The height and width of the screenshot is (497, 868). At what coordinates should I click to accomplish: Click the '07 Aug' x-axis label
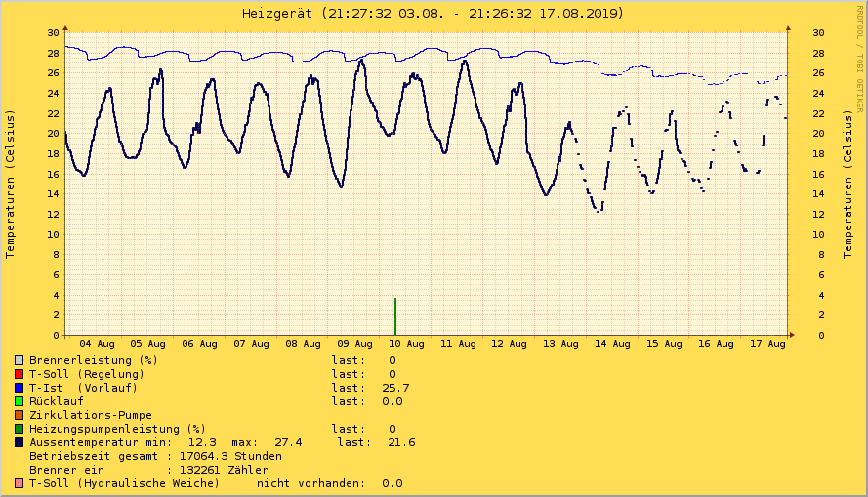point(251,344)
